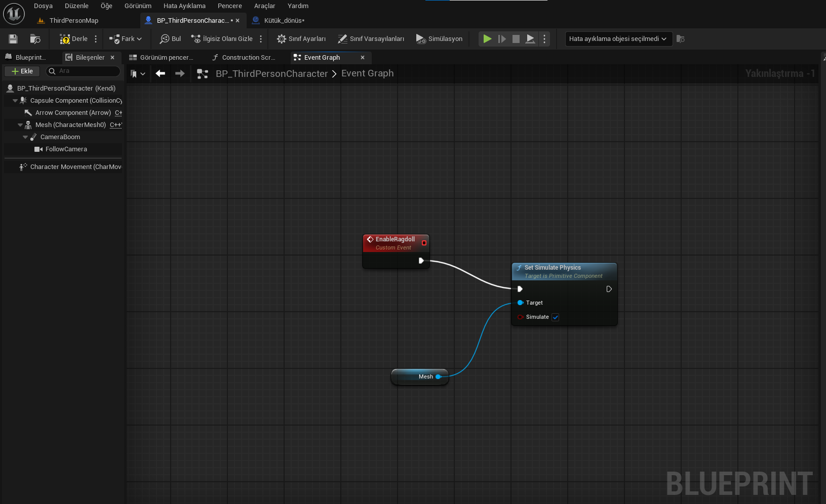Screen dimensions: 826x504
Task: Open Sınıf Varsayılanları class defaults
Action: pos(371,39)
